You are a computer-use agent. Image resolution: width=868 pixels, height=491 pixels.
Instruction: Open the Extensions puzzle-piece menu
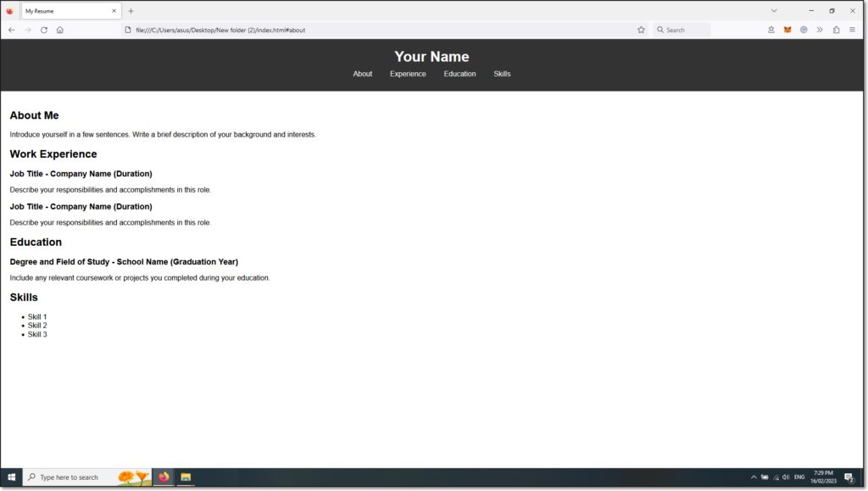tap(836, 30)
